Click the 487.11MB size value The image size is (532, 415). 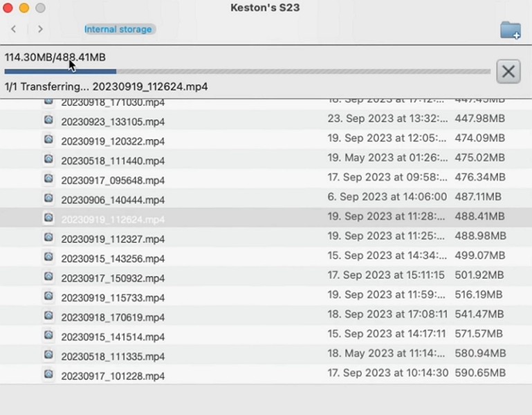click(478, 197)
